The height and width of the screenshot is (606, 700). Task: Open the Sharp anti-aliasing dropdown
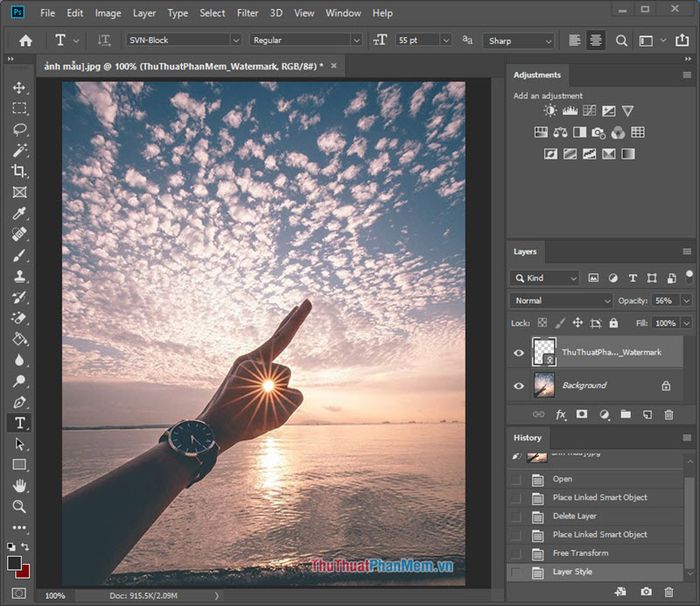click(x=548, y=42)
